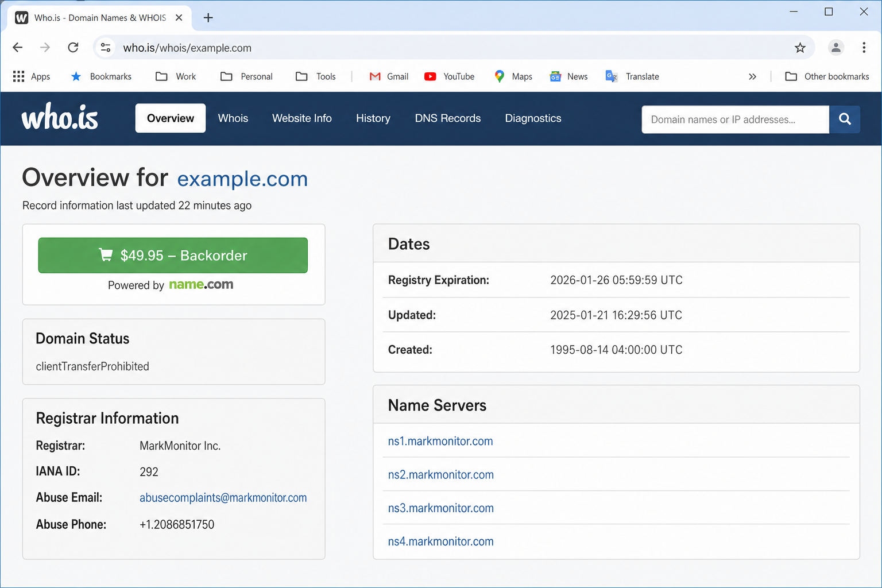
Task: Click the Who.is browser tab title
Action: pyautogui.click(x=100, y=18)
